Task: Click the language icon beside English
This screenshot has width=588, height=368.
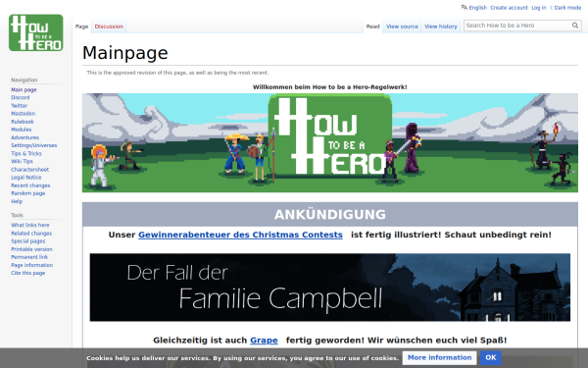Action: [465, 7]
